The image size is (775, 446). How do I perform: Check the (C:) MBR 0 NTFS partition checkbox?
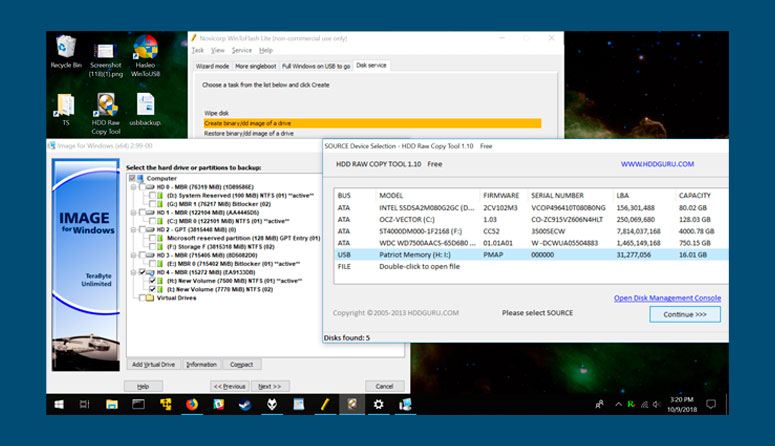(x=152, y=221)
